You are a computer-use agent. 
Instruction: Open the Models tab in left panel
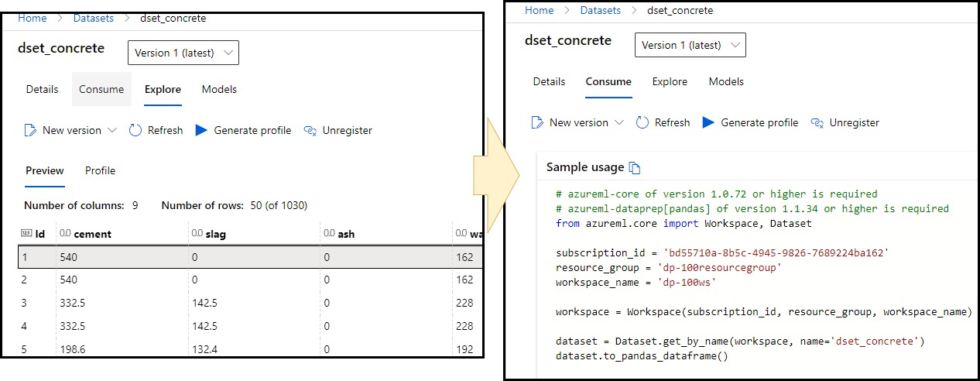pyautogui.click(x=219, y=89)
